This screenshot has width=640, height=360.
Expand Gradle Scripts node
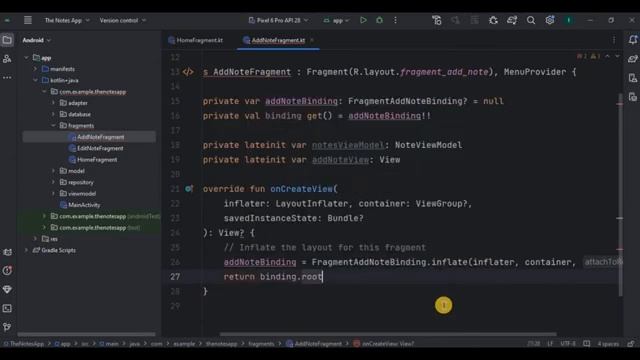[27, 250]
